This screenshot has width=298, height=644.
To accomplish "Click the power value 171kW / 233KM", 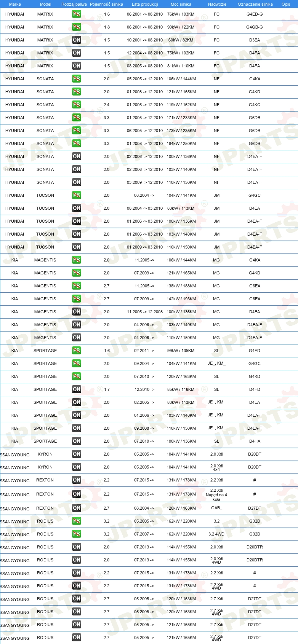I will 181,118.
